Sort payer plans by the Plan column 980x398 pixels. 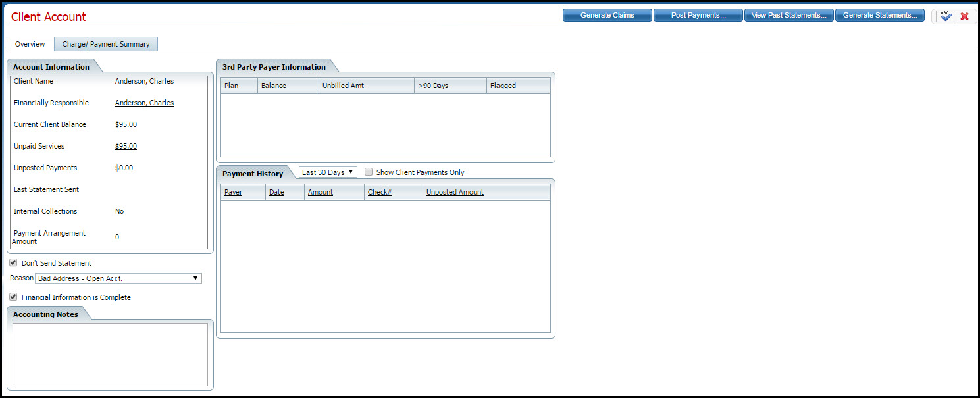(x=231, y=85)
